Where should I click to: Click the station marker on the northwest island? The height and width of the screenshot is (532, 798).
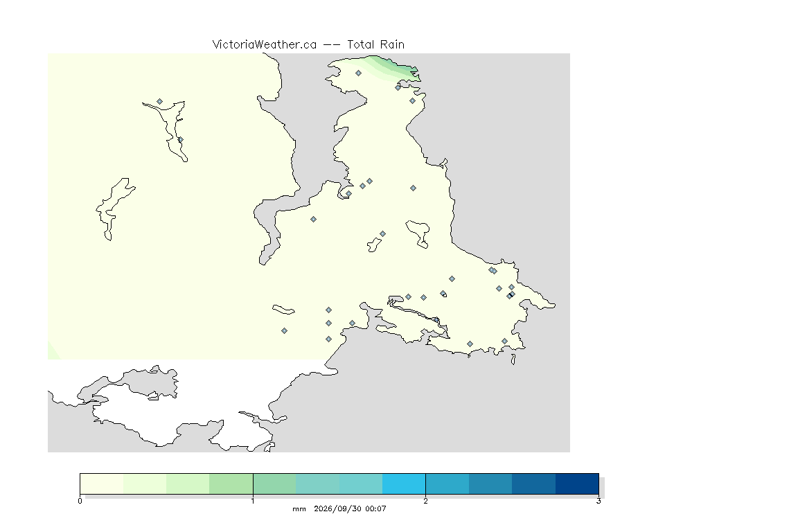coord(160,102)
